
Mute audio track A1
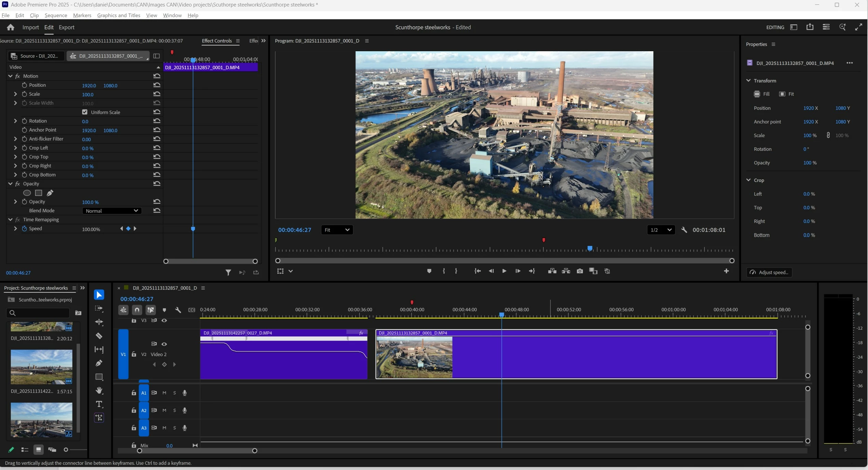(164, 393)
